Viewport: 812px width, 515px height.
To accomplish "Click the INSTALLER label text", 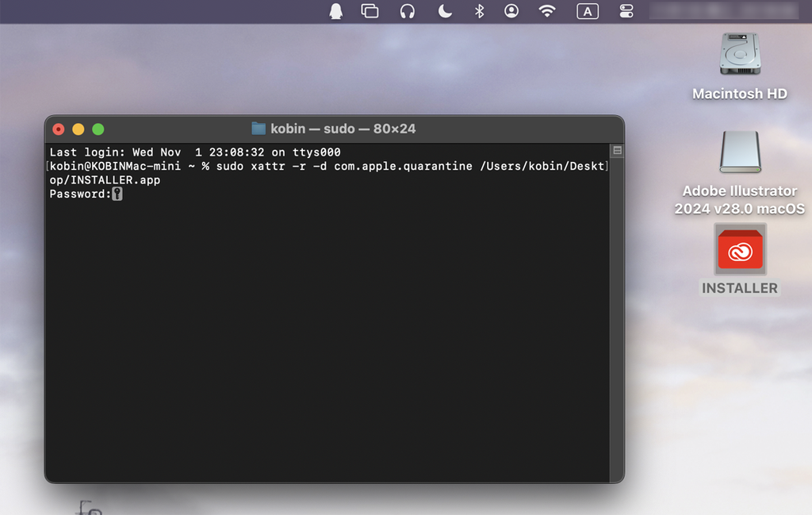I will tap(739, 288).
